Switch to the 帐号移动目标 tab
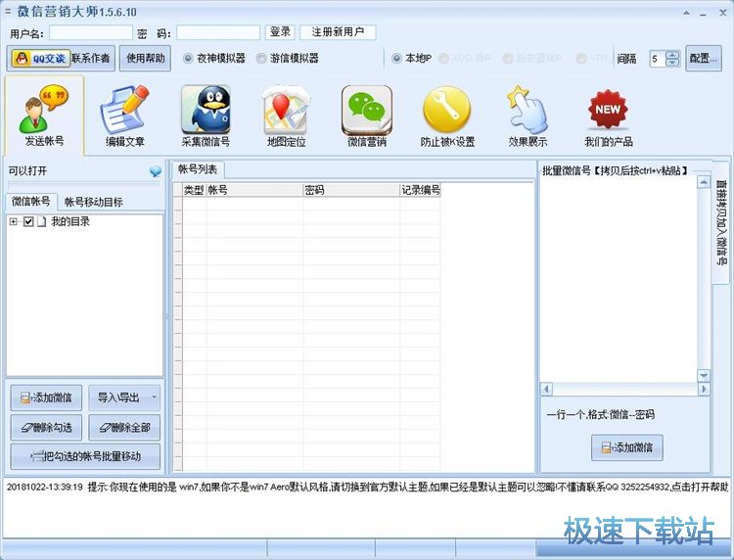This screenshot has width=734, height=560. (94, 202)
